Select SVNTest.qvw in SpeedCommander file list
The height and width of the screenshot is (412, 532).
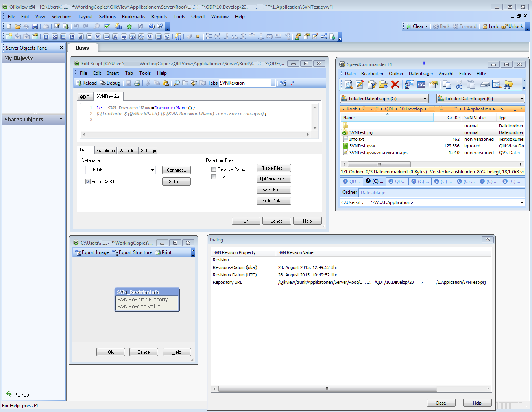pos(362,146)
